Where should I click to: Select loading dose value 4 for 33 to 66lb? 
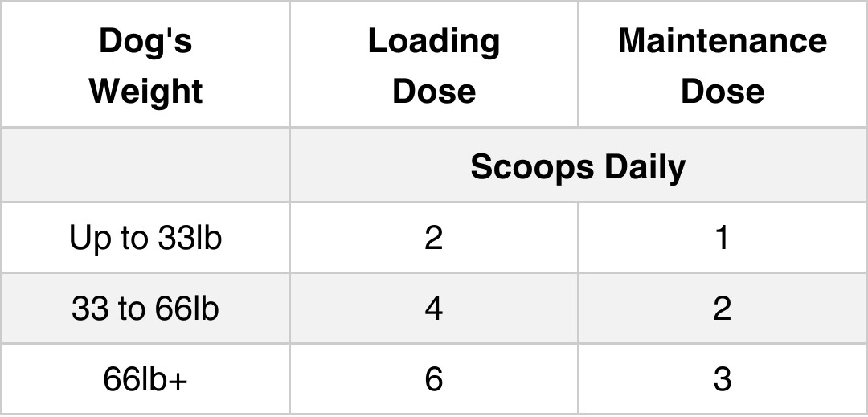tap(434, 308)
